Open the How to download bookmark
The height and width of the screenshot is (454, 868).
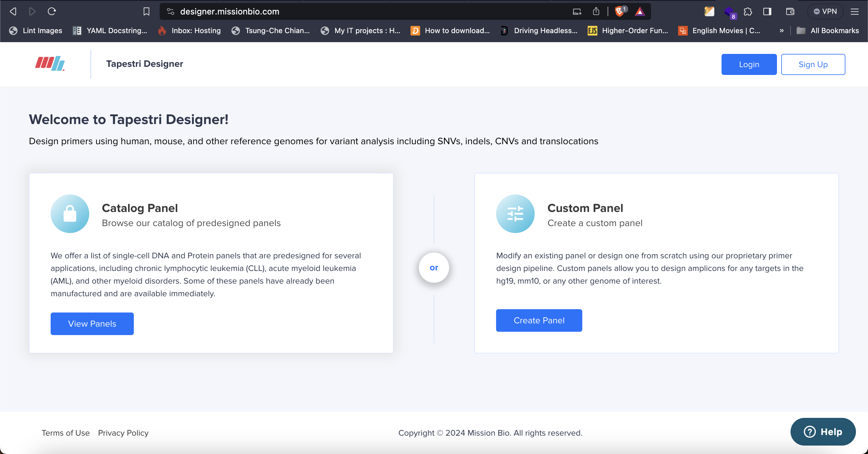450,31
